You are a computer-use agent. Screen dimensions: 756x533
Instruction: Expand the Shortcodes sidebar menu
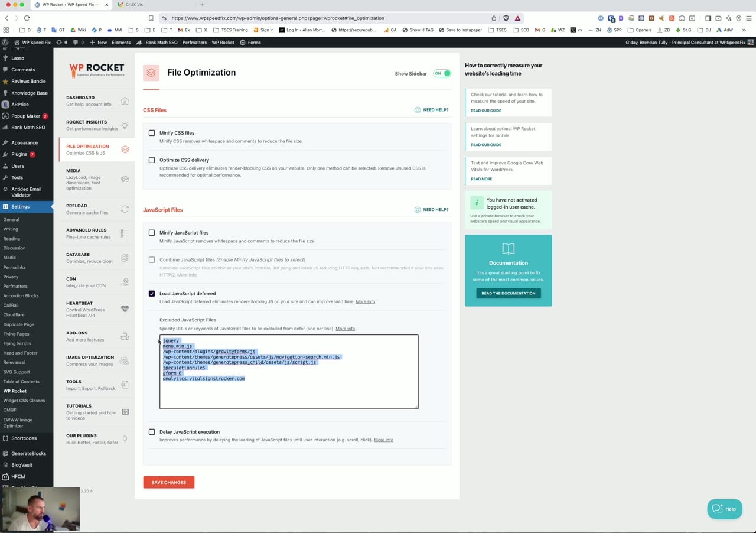tap(24, 438)
